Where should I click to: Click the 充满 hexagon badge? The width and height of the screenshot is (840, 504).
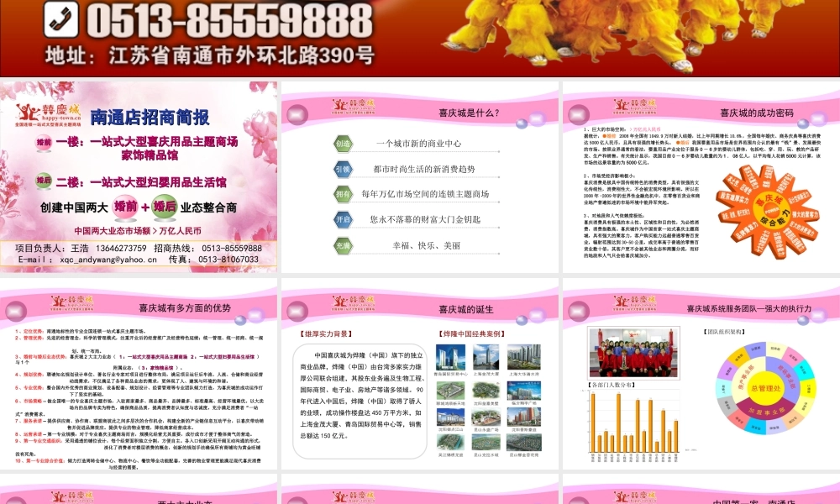[x=344, y=244]
